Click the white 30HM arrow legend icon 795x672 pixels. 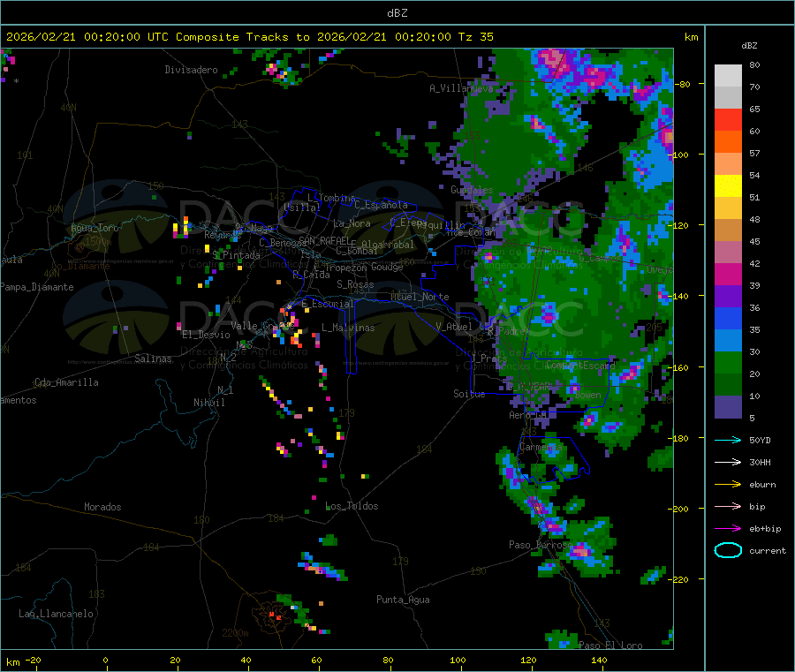click(728, 462)
